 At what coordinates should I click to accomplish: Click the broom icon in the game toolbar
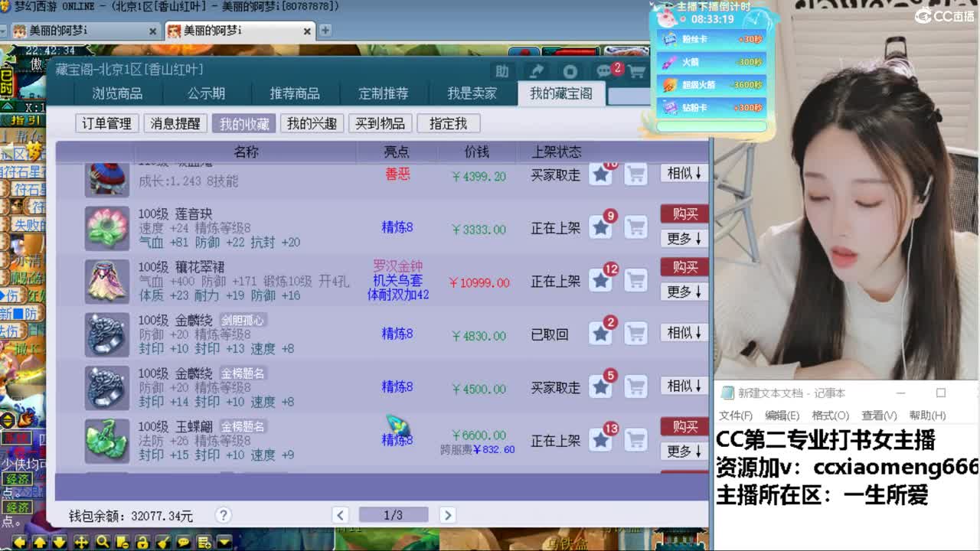pos(162,542)
